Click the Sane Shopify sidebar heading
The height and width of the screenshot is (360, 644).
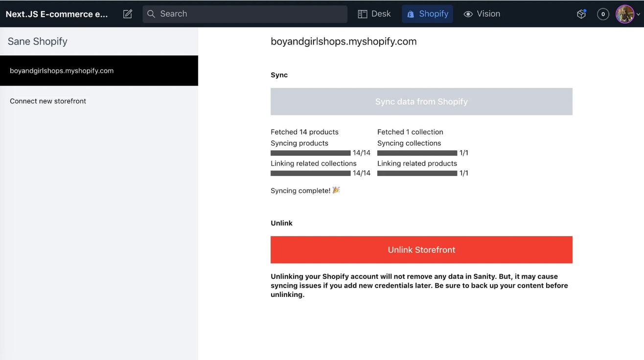click(38, 42)
